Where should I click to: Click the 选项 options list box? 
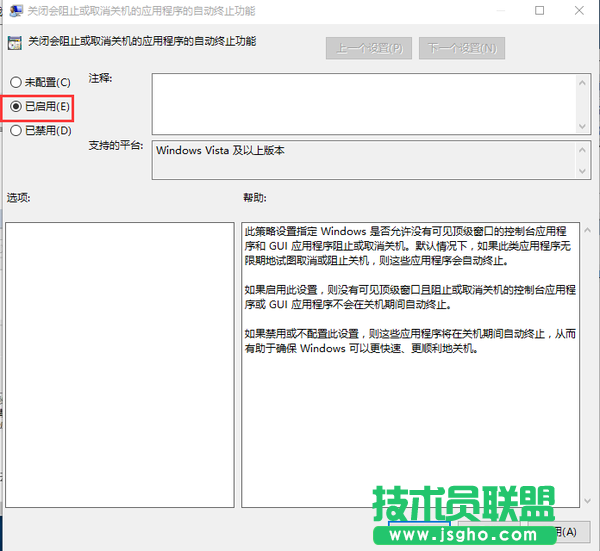pos(120,365)
